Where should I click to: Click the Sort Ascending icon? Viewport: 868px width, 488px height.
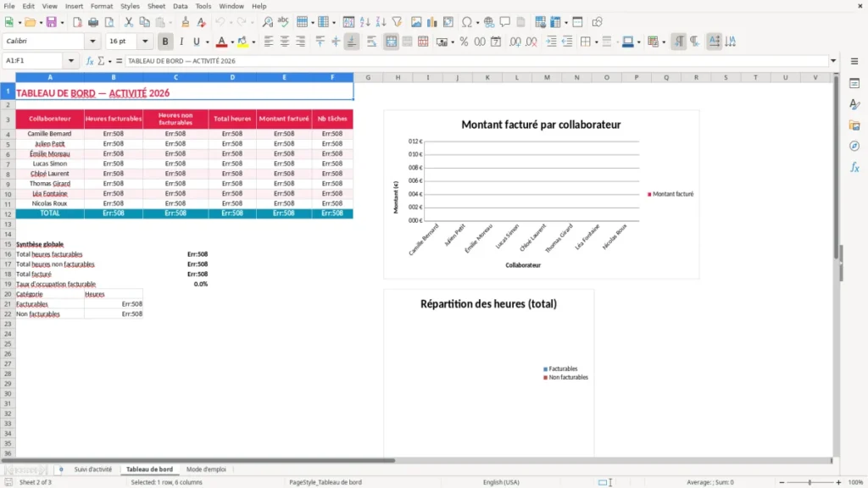pyautogui.click(x=364, y=22)
